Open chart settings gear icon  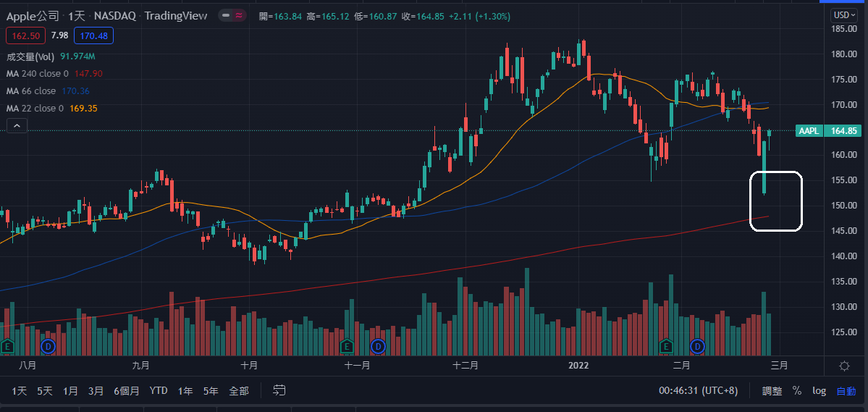[844, 366]
